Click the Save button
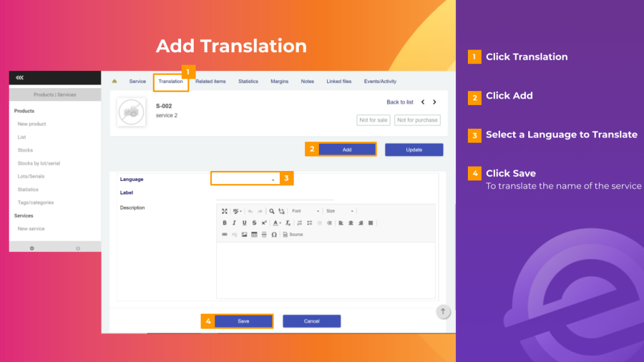The width and height of the screenshot is (644, 362). (x=243, y=321)
